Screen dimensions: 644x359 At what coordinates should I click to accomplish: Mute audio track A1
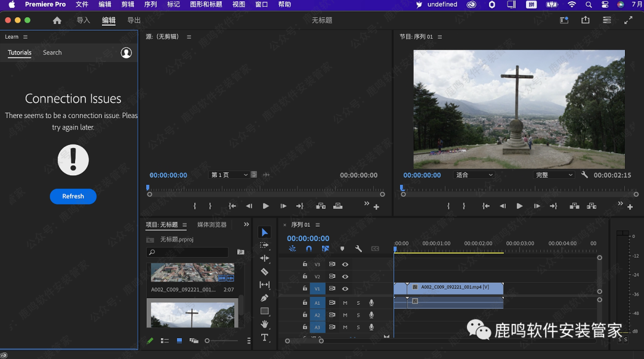pyautogui.click(x=345, y=303)
